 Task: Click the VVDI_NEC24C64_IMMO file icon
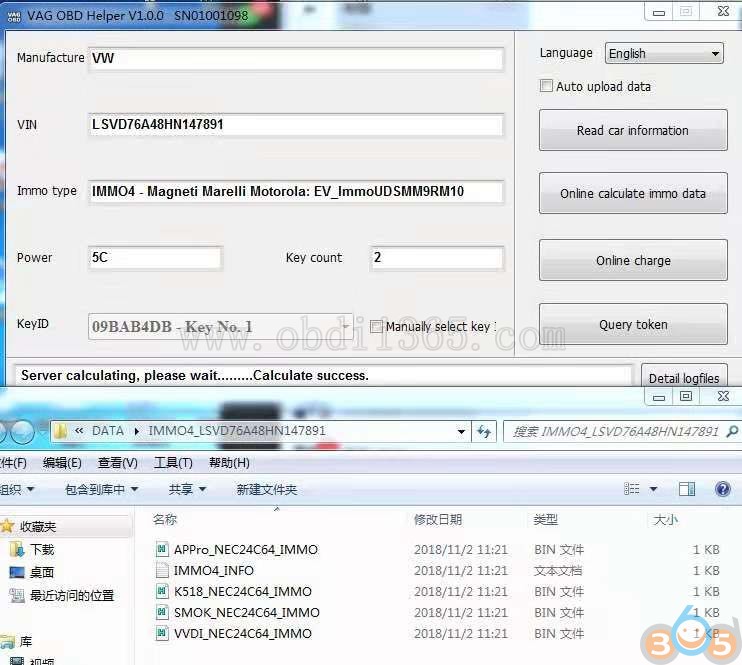162,633
